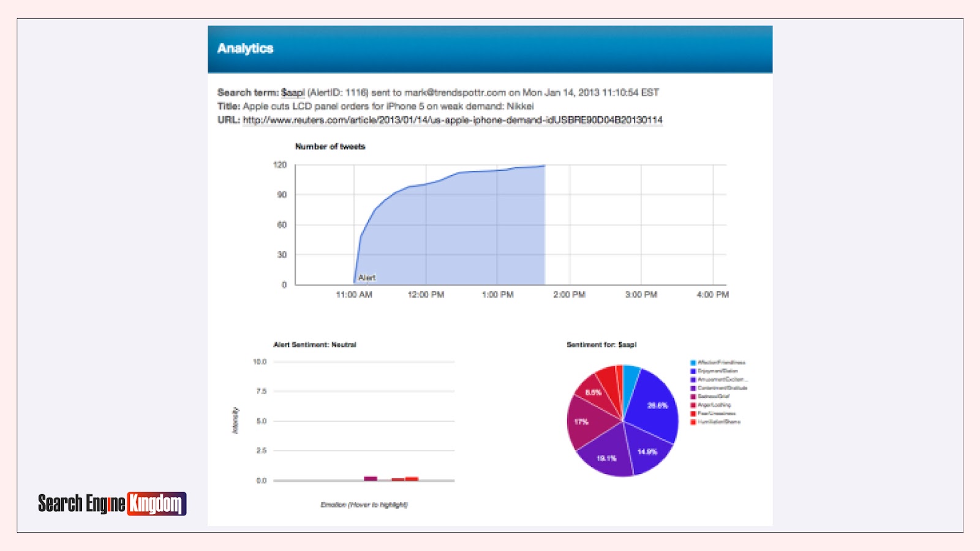The image size is (980, 551).
Task: Click the 2.5 intensity axis value
Action: pyautogui.click(x=262, y=451)
